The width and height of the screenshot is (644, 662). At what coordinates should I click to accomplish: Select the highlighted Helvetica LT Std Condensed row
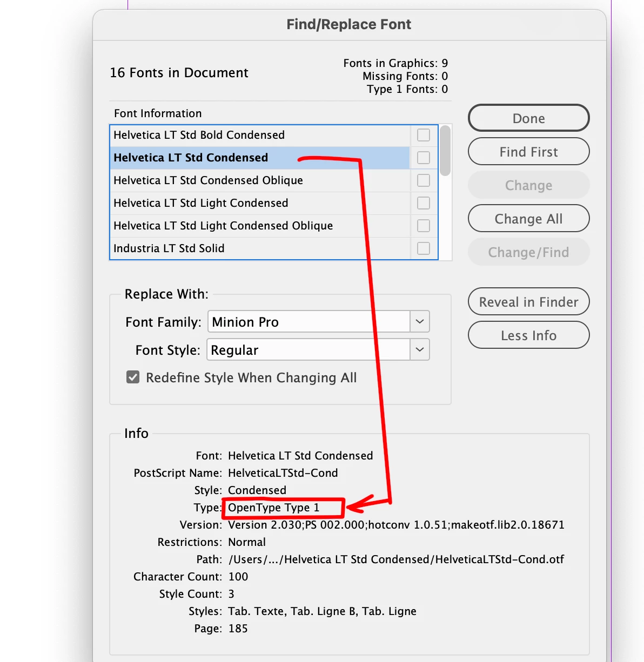(259, 158)
